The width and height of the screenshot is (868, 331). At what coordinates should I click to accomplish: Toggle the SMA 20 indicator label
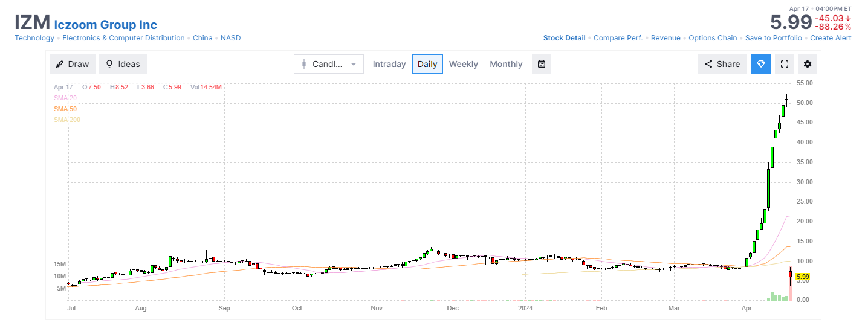tap(65, 98)
